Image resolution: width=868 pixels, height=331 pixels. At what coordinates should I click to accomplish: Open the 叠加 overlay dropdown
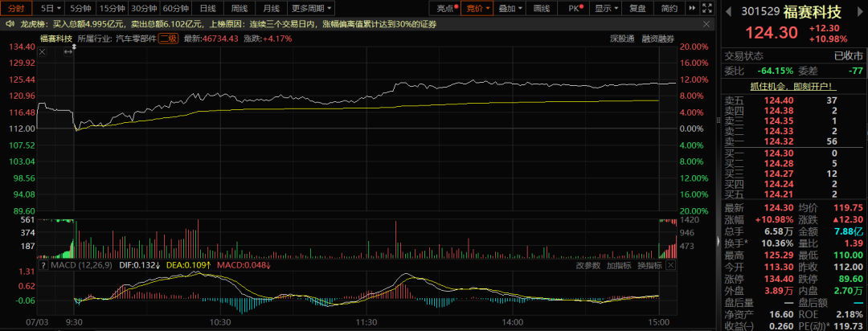click(510, 8)
